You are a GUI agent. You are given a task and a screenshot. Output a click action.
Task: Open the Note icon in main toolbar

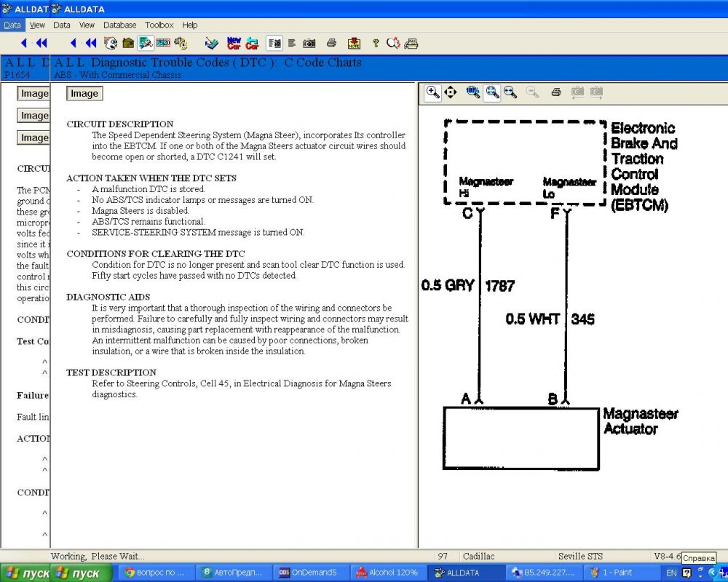pos(354,44)
